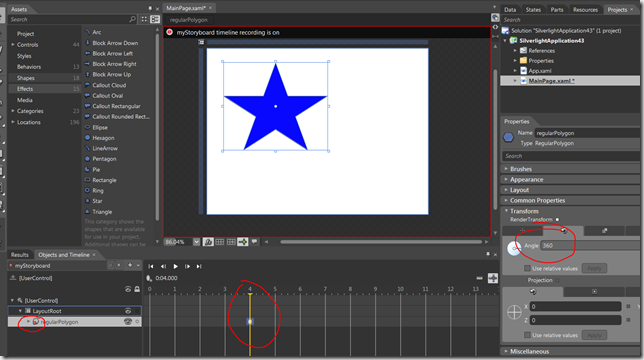Viewport: 644px width, 360px height.
Task: Toggle Use relative values under Angle
Action: click(x=527, y=268)
